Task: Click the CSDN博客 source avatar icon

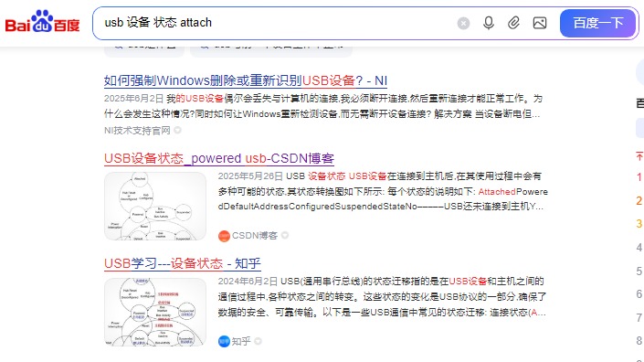Action: pyautogui.click(x=224, y=236)
